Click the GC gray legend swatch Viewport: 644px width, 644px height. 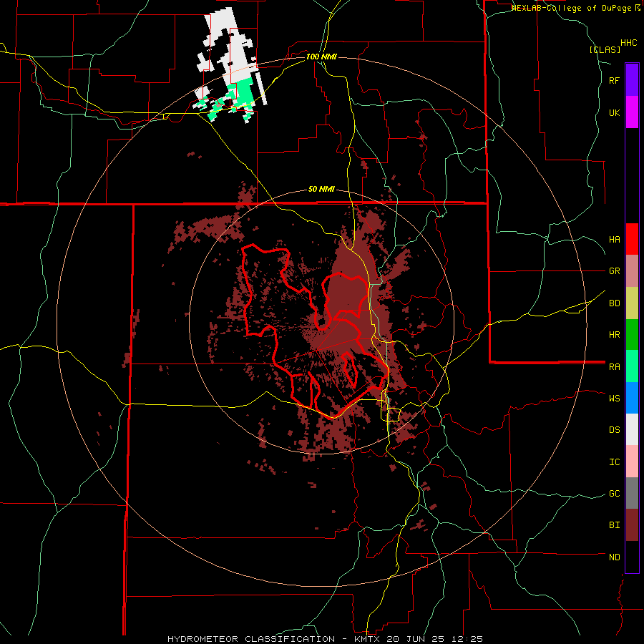(632, 493)
